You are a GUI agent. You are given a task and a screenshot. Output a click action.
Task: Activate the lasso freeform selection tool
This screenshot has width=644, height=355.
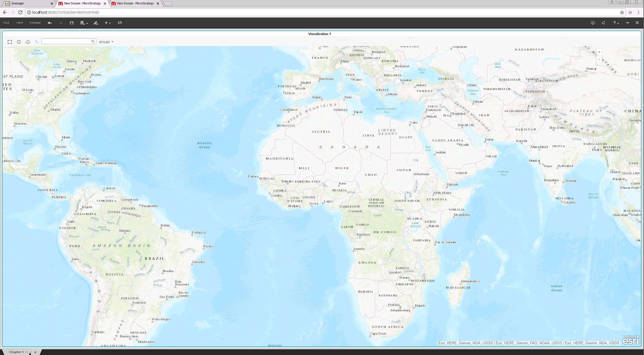pyautogui.click(x=28, y=42)
